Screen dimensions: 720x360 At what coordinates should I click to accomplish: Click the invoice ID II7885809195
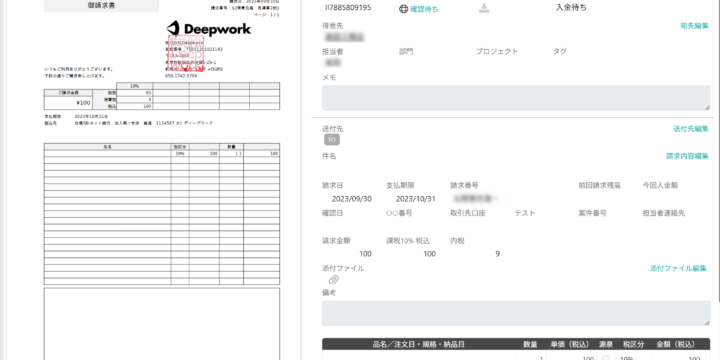[348, 8]
